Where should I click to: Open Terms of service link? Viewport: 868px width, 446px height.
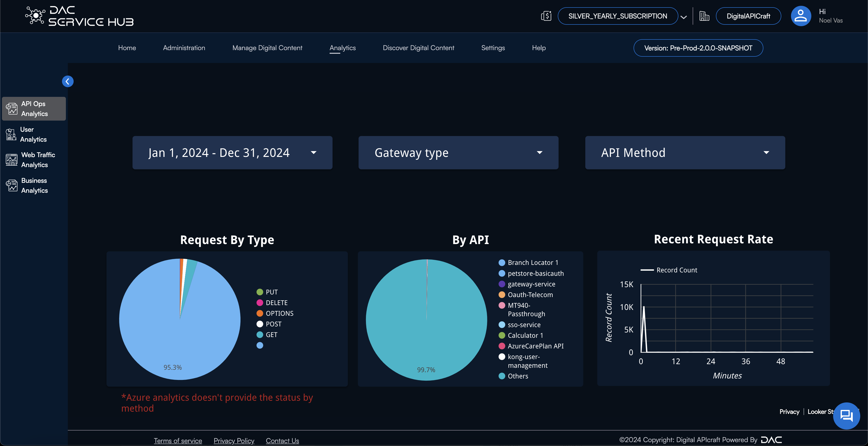(178, 441)
